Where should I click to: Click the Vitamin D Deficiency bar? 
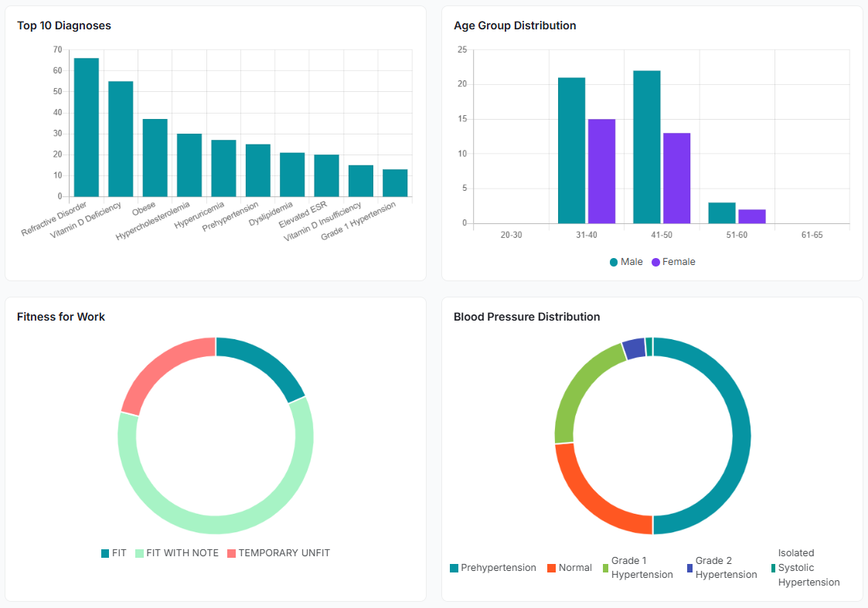(121, 139)
